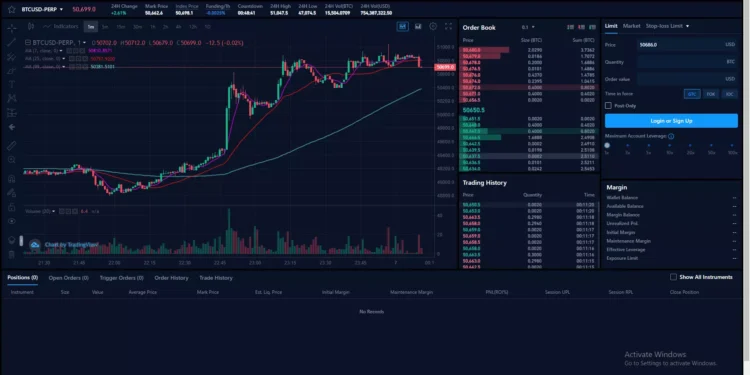The height and width of the screenshot is (375, 750).
Task: Select the 15m timeframe
Action: (x=121, y=27)
